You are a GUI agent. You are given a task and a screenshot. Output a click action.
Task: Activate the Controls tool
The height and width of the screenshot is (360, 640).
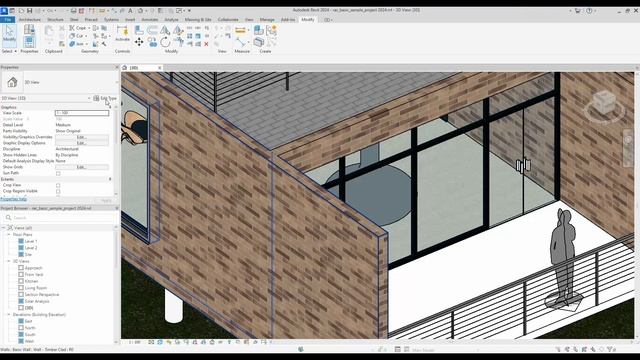coord(122,33)
